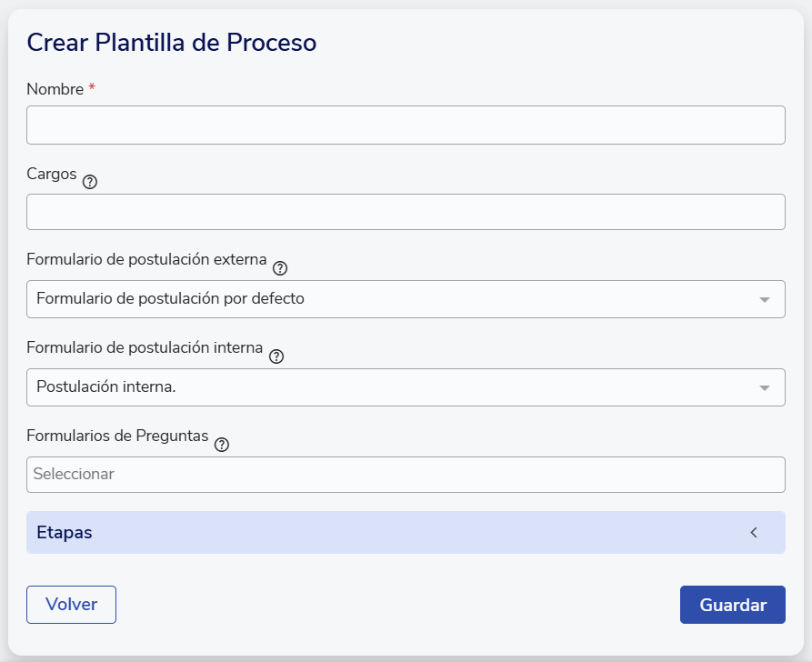Screen dimensions: 812x662
Task: Save the template with Guardar
Action: [732, 606]
